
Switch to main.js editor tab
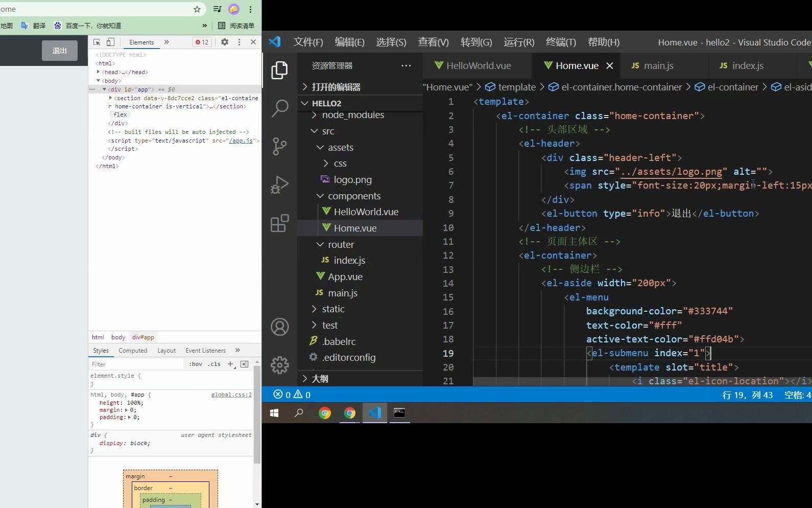658,65
